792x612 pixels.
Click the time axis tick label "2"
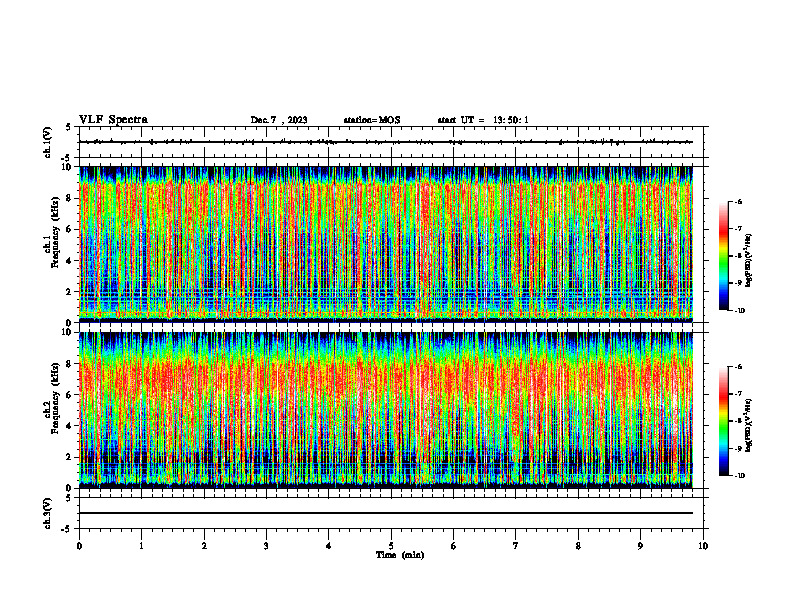[x=204, y=546]
